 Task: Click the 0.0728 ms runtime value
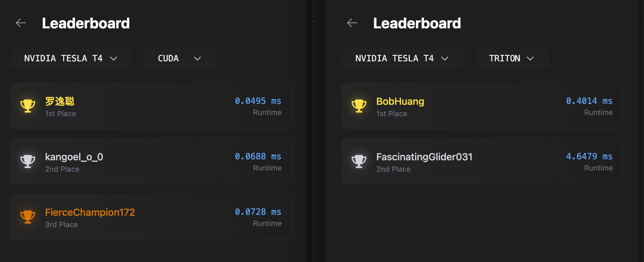coord(258,212)
